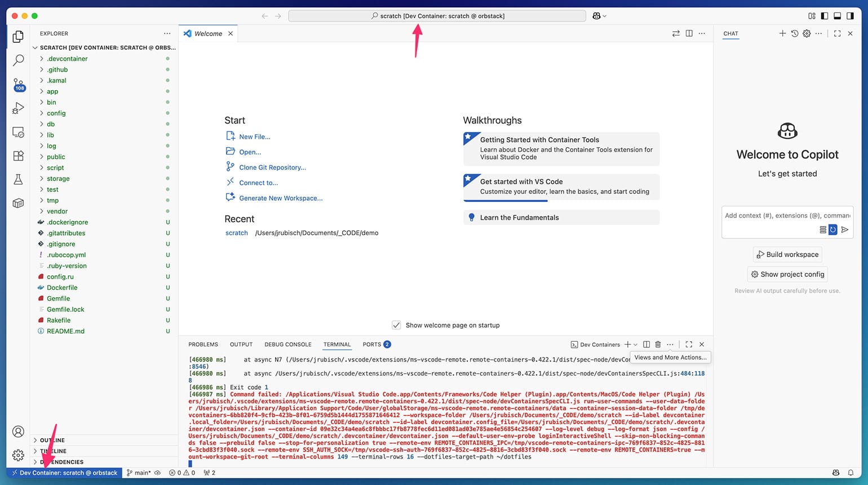The image size is (868, 485).
Task: Open the Search view in activity bar
Action: pyautogui.click(x=18, y=60)
